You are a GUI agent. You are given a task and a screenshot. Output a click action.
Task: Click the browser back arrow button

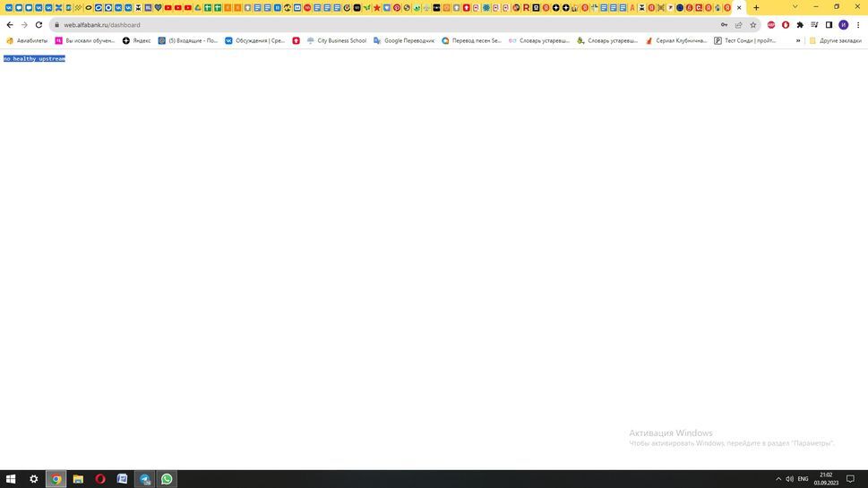(10, 25)
